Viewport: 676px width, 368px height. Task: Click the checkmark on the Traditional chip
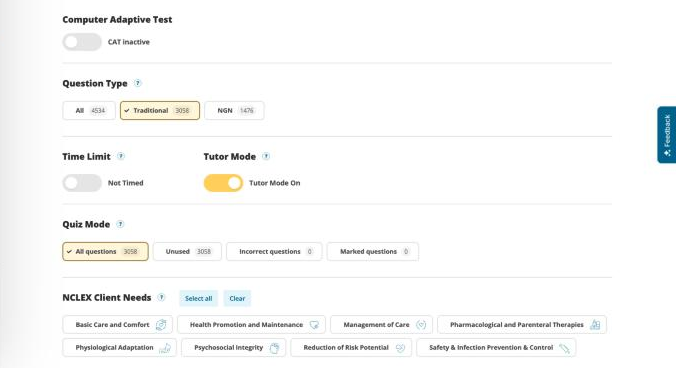[x=127, y=111]
